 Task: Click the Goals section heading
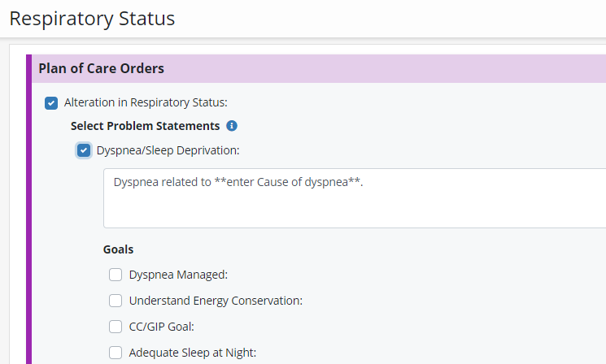click(x=118, y=249)
